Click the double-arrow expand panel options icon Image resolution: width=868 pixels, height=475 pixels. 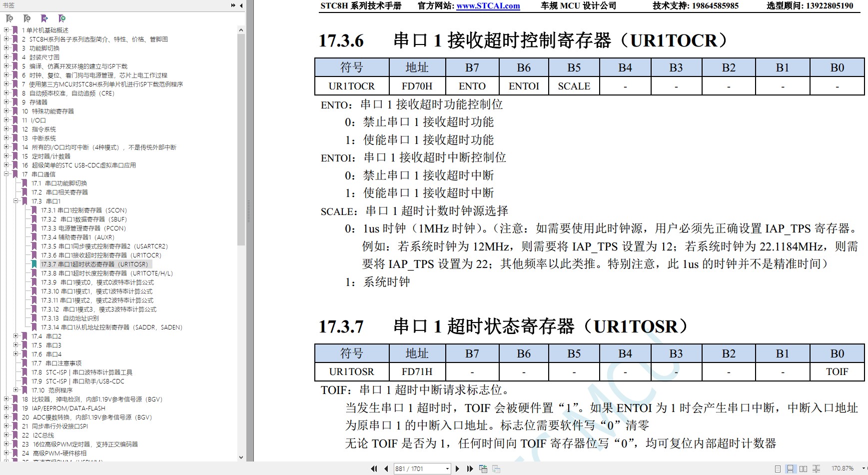pos(233,5)
